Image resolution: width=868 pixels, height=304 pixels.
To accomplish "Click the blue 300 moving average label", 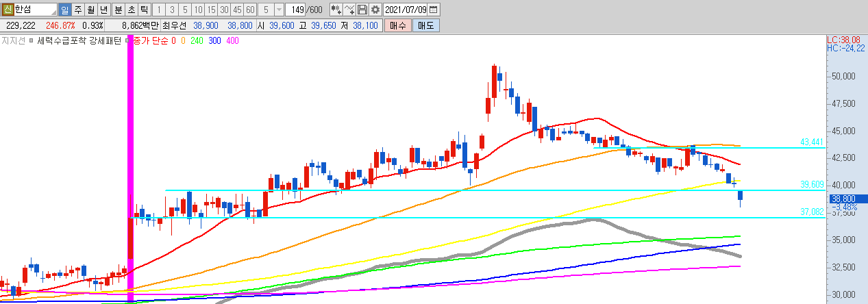I will [x=214, y=41].
